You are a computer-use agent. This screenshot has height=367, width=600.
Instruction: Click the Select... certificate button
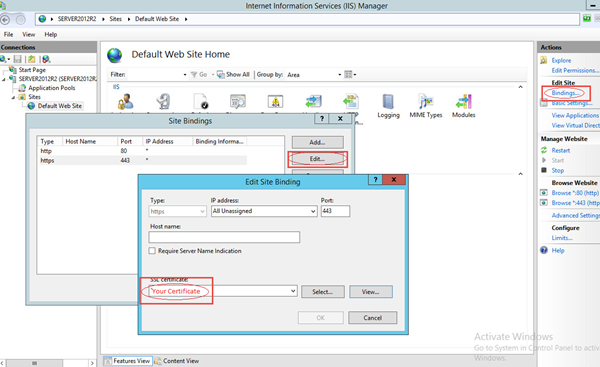323,292
